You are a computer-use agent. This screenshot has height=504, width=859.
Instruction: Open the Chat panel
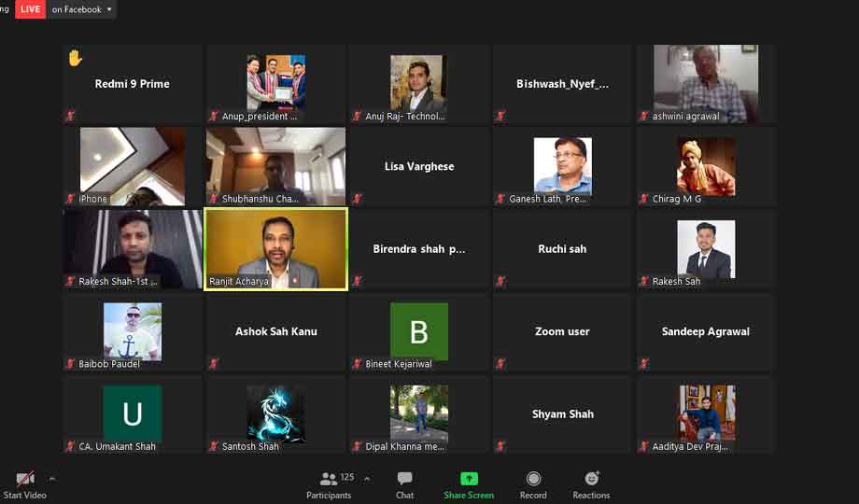pos(404,480)
